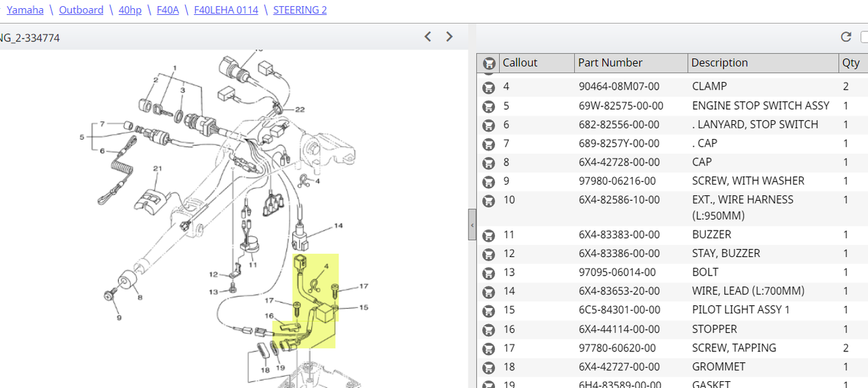The width and height of the screenshot is (868, 388).
Task: Add CLAMP part to cart
Action: (x=488, y=87)
